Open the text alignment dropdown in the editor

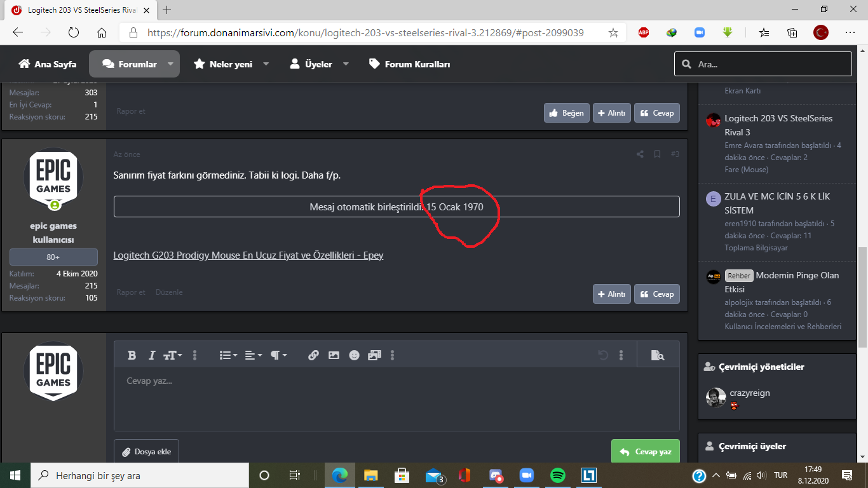tap(254, 355)
